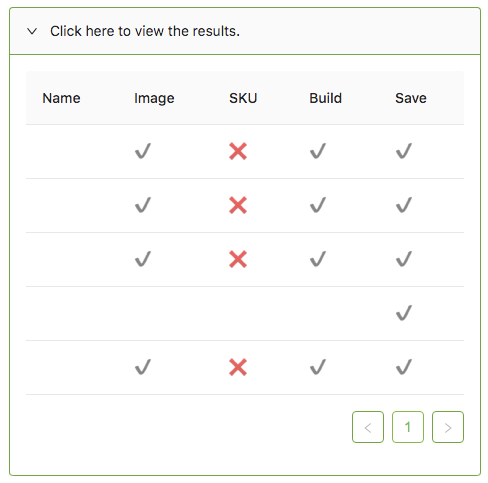Click the Save column header

(x=411, y=98)
